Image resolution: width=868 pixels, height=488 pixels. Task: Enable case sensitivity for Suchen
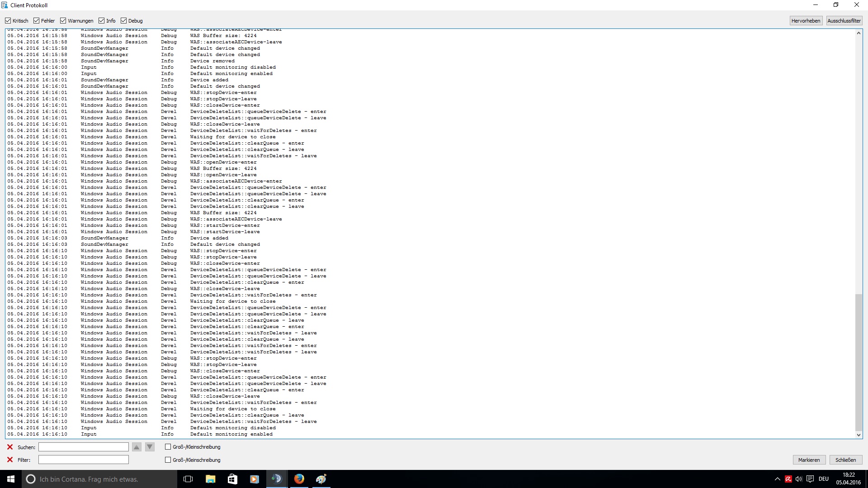click(168, 447)
